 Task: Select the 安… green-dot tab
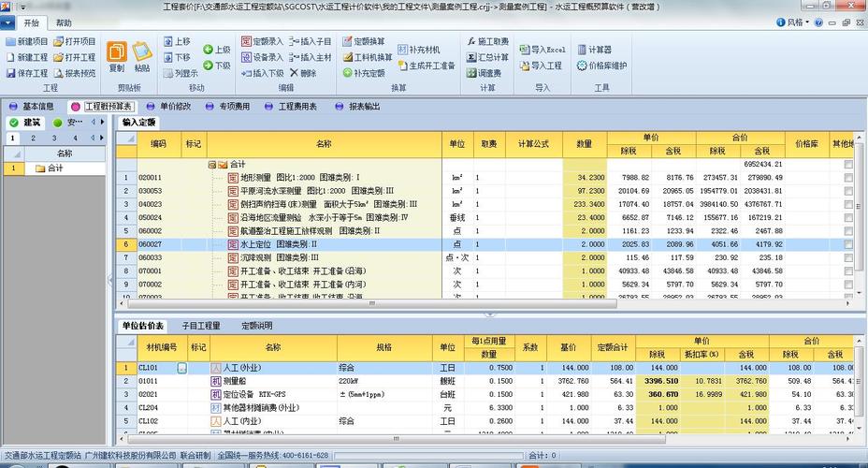pos(67,123)
